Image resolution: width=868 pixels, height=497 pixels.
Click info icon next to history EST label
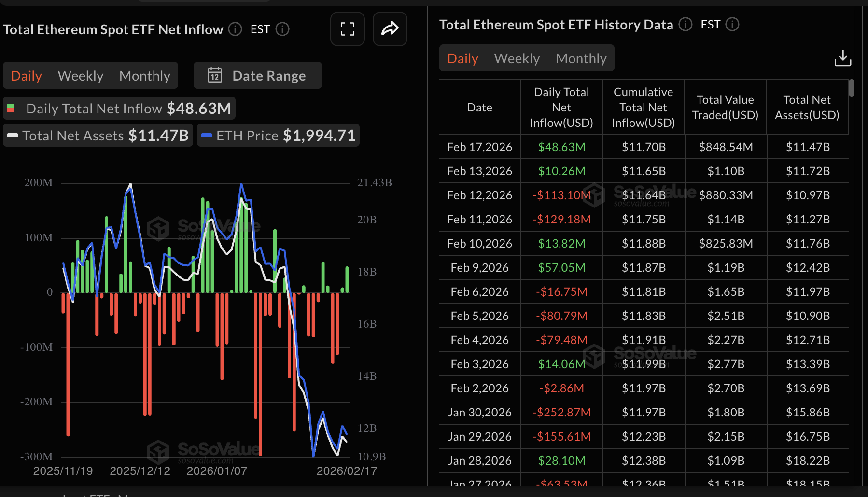click(732, 24)
